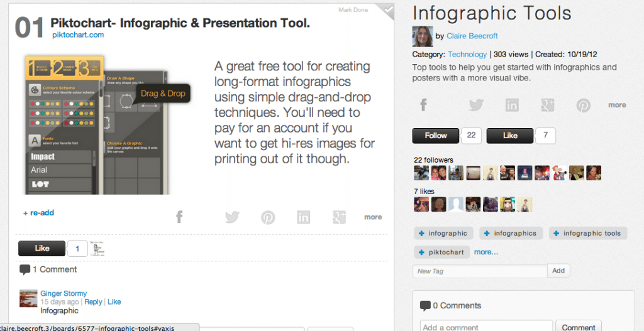Pin Infographic Tools list to Pinterest
This screenshot has height=331, width=644.
pos(583,105)
